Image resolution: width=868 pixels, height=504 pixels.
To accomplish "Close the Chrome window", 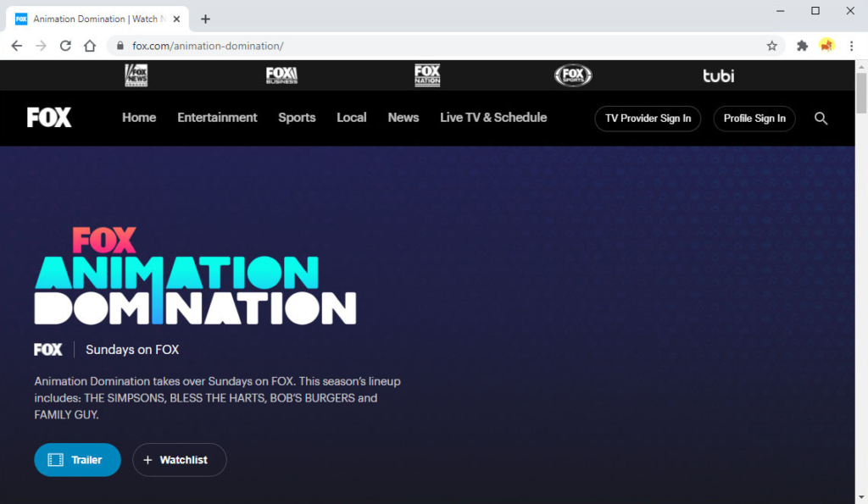I will 850,11.
